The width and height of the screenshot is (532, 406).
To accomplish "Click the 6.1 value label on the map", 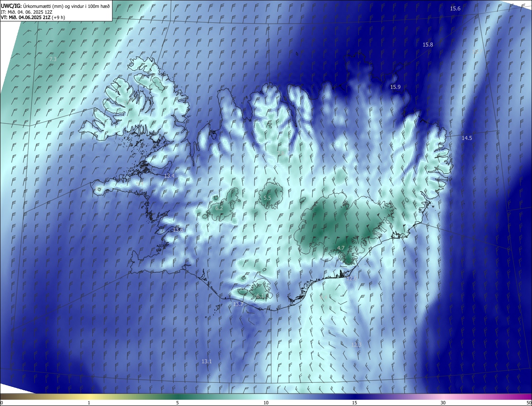I will click(259, 296).
